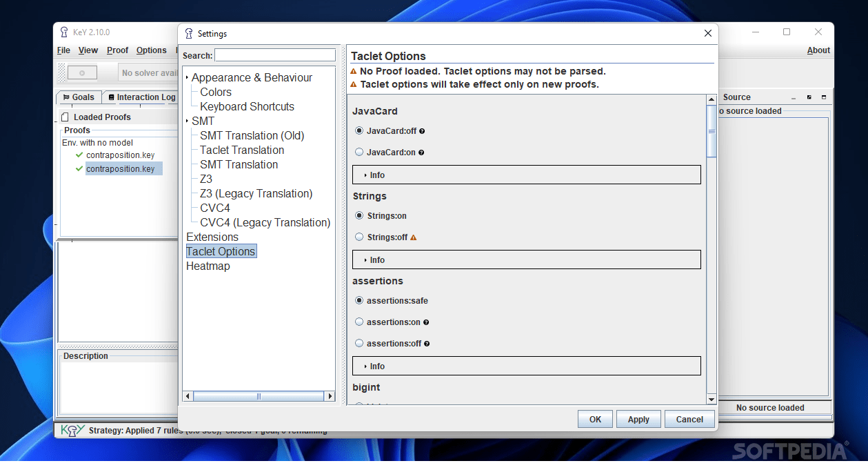Click the help icon next to assertions:on
Image resolution: width=868 pixels, height=470 pixels.
426,322
